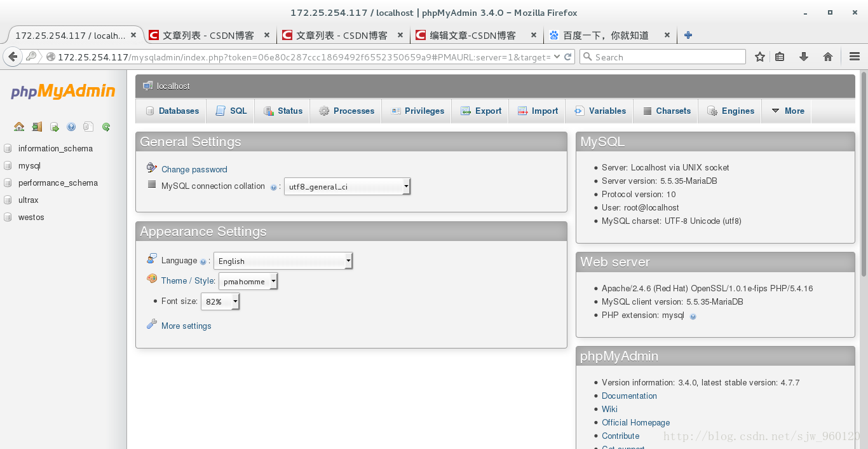Log out using the door icon
This screenshot has height=449, width=868.
pos(37,127)
